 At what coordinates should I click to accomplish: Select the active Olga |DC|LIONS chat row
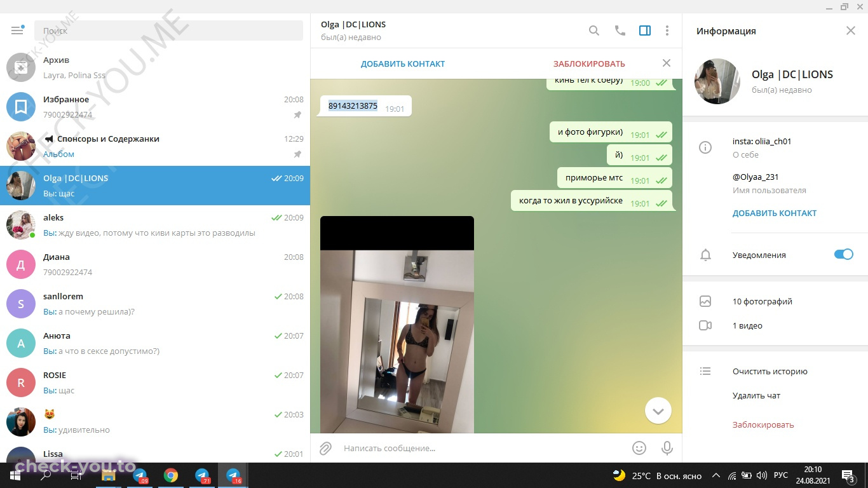coord(155,186)
